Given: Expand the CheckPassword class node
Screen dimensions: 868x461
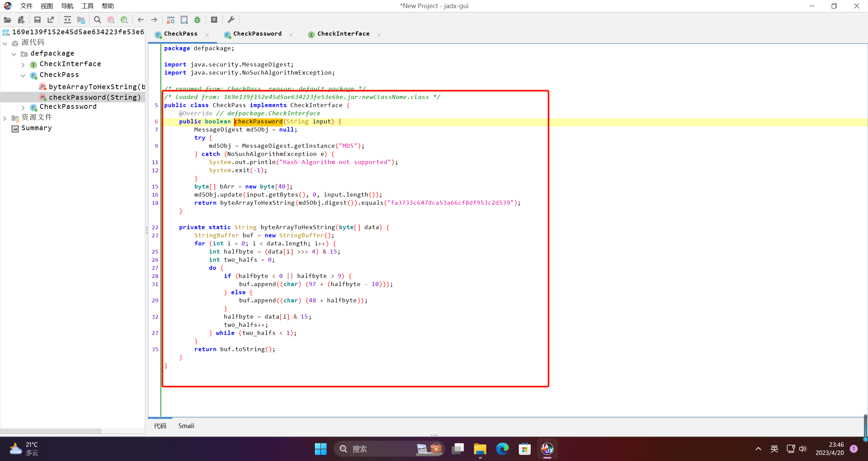Looking at the screenshot, I should [x=23, y=107].
